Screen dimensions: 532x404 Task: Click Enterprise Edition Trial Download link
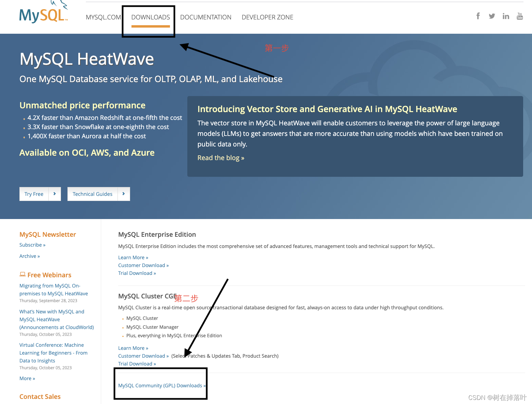pyautogui.click(x=137, y=273)
